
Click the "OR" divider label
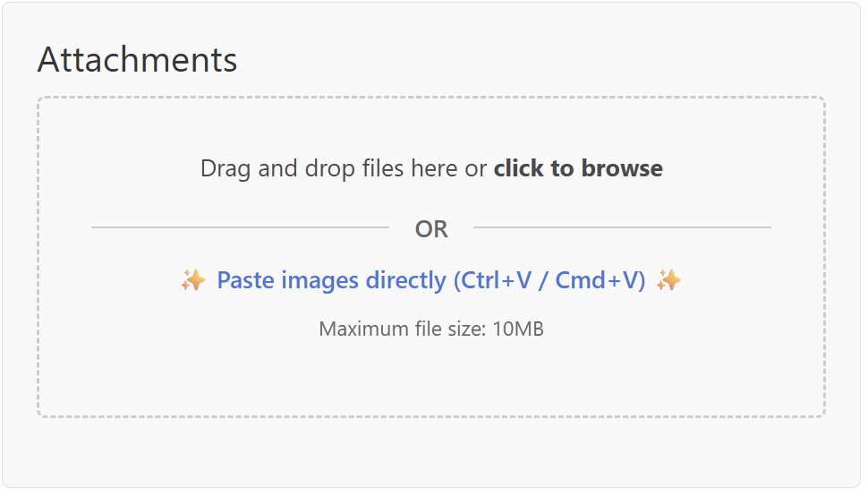431,229
